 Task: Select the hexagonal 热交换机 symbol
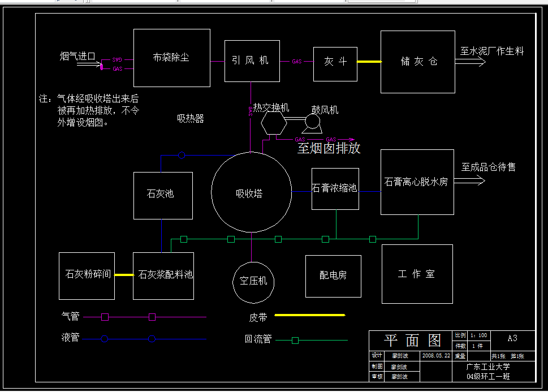point(274,124)
